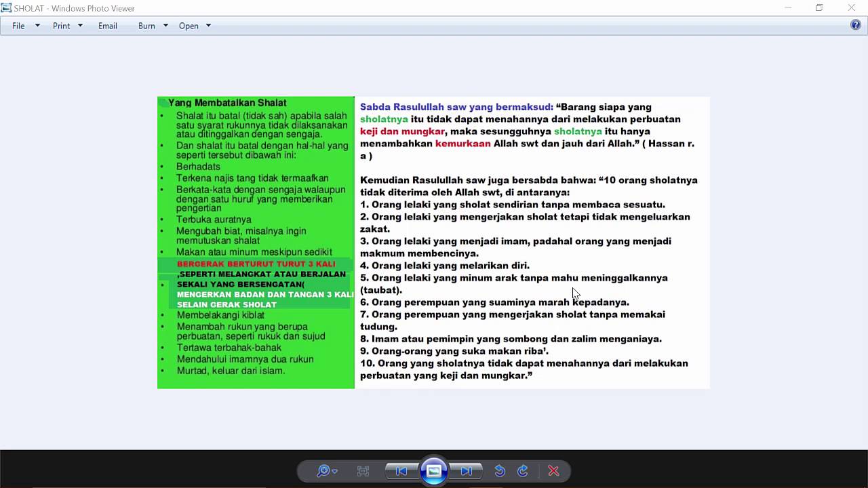The height and width of the screenshot is (488, 868).
Task: Click 'BERGERAK BERTURUT TURUT 3 KALI' red text
Action: click(x=256, y=264)
